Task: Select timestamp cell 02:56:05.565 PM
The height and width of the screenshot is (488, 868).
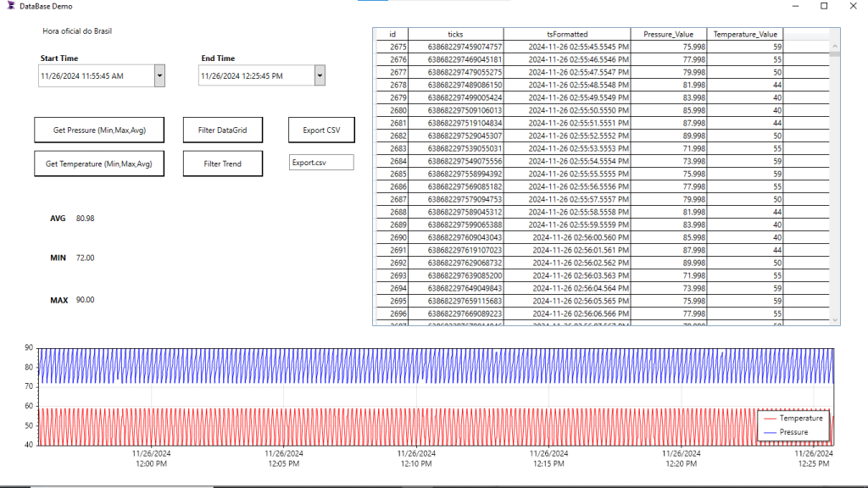Action: 567,302
